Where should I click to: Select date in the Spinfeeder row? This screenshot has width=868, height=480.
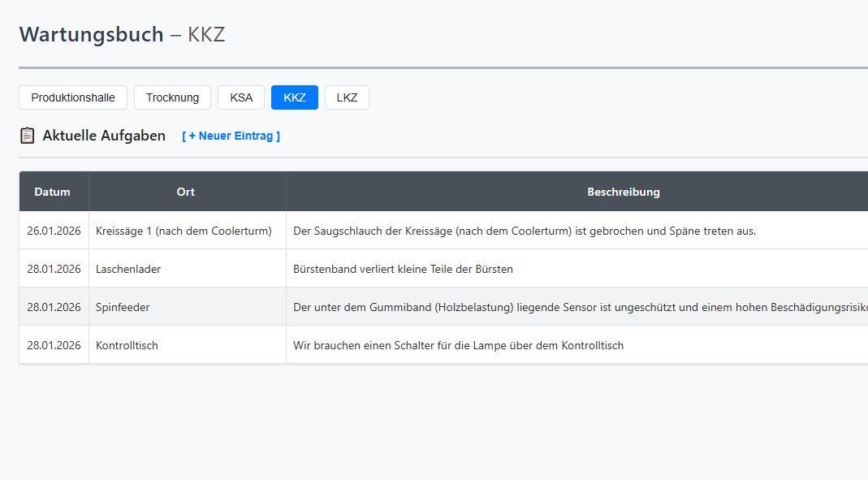(x=54, y=307)
